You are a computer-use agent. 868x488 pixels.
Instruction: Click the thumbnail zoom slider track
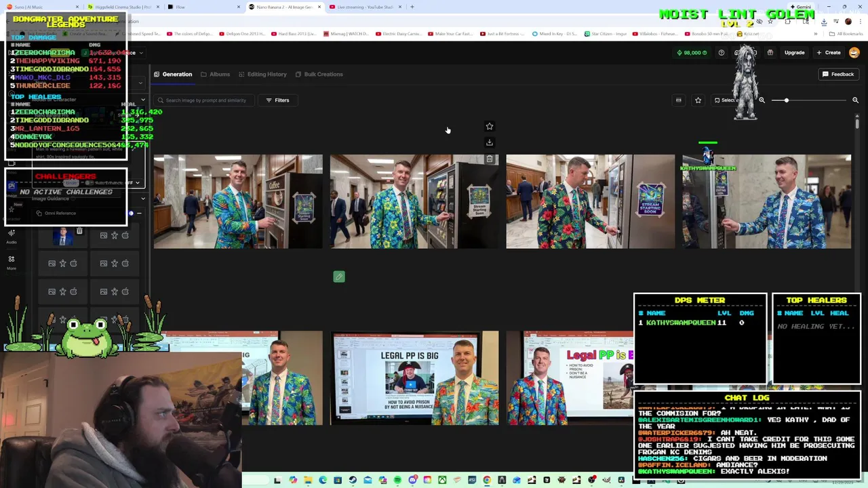(x=809, y=100)
